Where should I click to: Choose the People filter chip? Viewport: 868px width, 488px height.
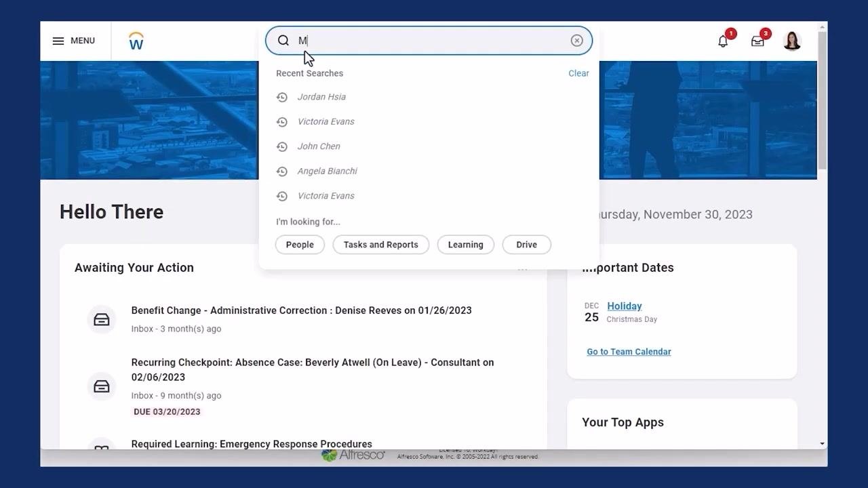click(300, 245)
